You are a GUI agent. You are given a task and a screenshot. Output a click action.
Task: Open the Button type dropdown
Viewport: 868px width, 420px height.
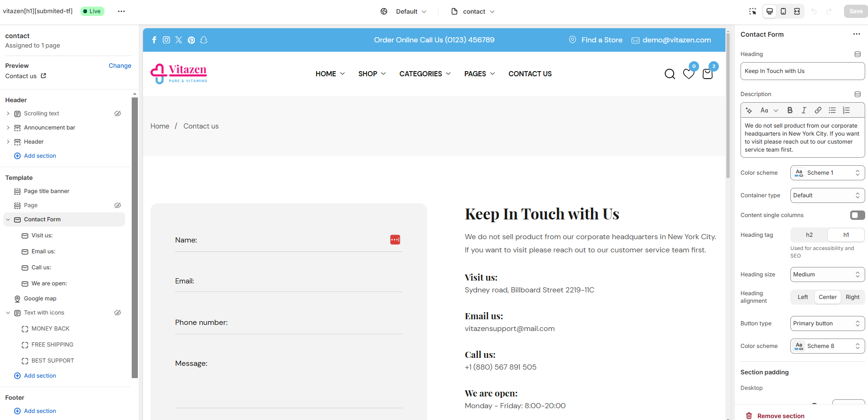click(x=828, y=323)
